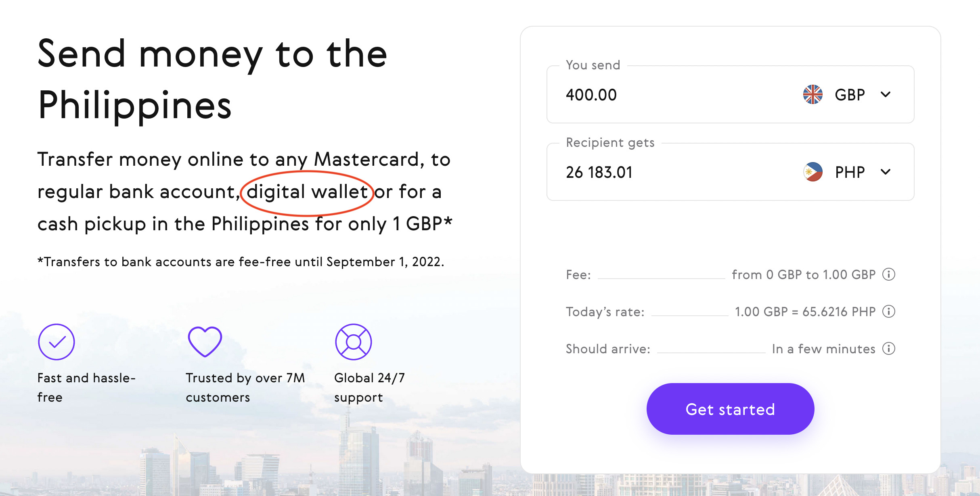Open the Today's rate info icon
The width and height of the screenshot is (980, 496).
click(888, 312)
